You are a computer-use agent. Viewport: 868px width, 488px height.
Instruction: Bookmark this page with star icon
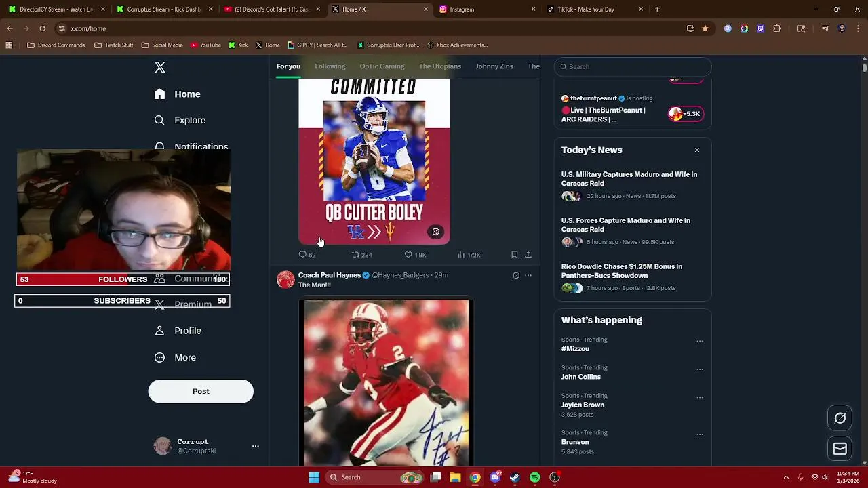[x=705, y=28]
